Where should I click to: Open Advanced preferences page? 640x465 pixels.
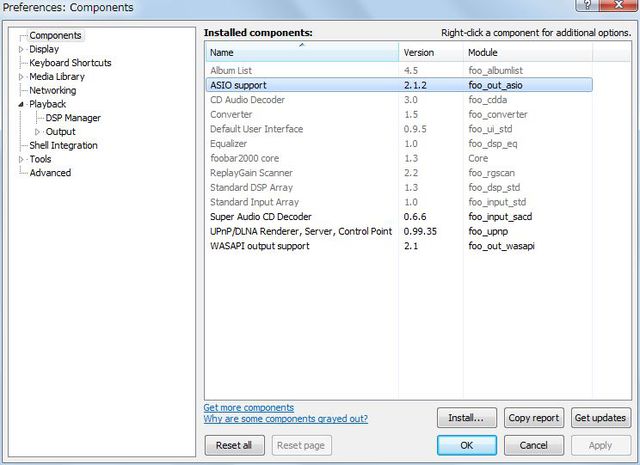[50, 173]
